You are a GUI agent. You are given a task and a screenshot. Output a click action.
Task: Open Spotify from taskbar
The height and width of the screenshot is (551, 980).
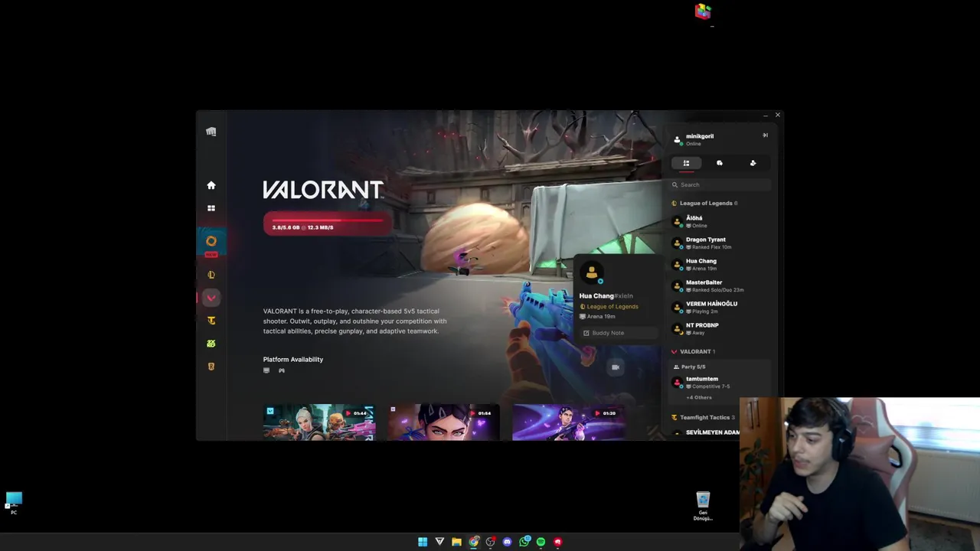click(541, 542)
